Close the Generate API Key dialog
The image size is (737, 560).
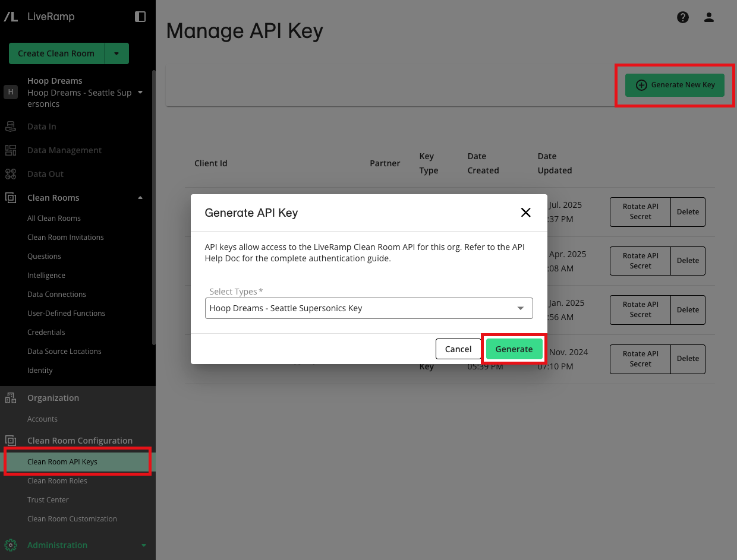(x=525, y=213)
